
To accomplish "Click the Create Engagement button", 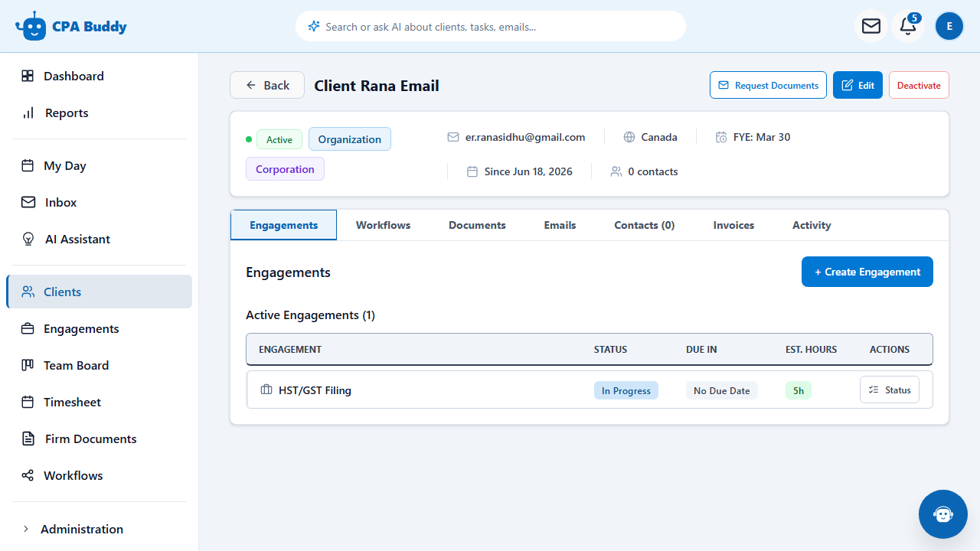I will (x=867, y=272).
